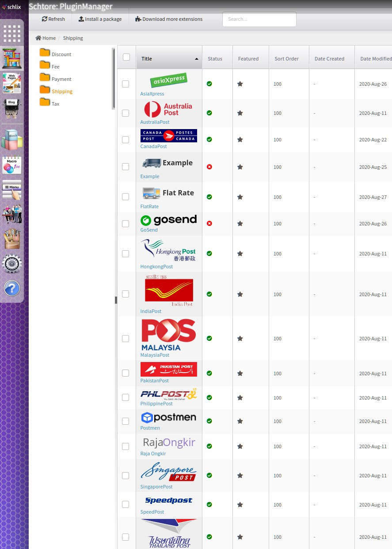
Task: Check the AsiaXpress row checkbox
Action: (x=126, y=84)
